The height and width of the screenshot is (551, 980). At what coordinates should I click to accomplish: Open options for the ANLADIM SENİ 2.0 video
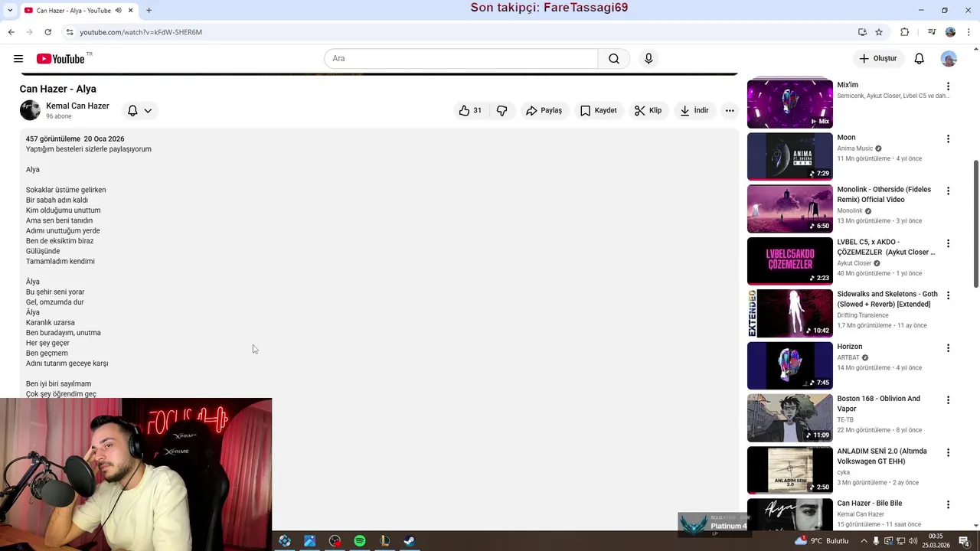click(948, 453)
